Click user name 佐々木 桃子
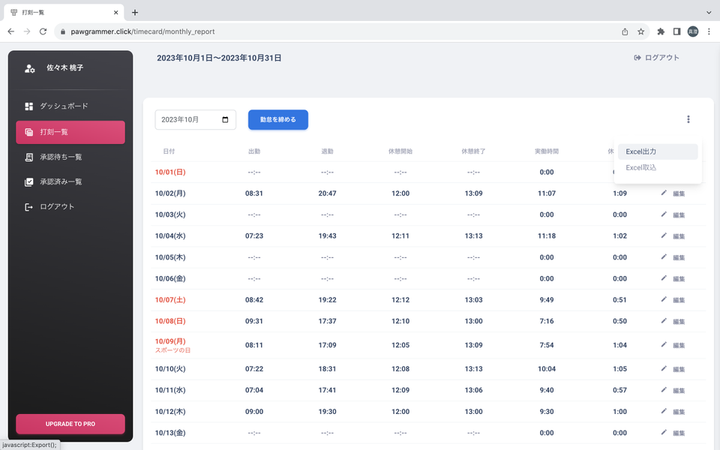The width and height of the screenshot is (720, 450). [x=65, y=68]
